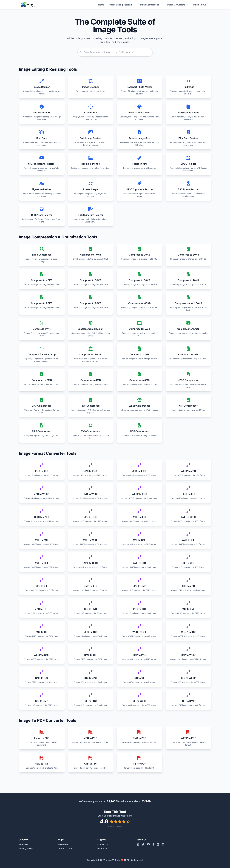Click the Add Date to Photo calendar icon
Image resolution: width=230 pixels, height=868 pixels.
[x=188, y=106]
